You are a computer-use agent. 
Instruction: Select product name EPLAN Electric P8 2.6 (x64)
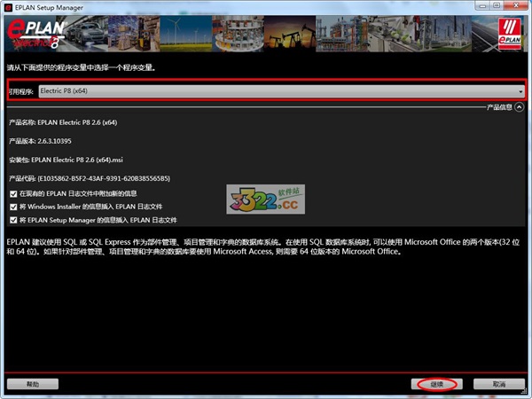[77, 122]
